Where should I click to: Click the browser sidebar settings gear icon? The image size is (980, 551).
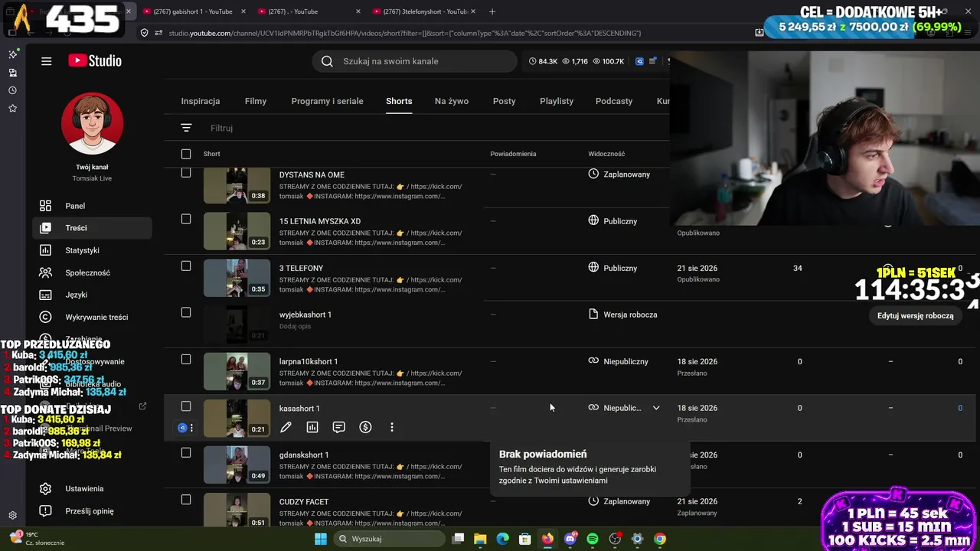click(12, 516)
